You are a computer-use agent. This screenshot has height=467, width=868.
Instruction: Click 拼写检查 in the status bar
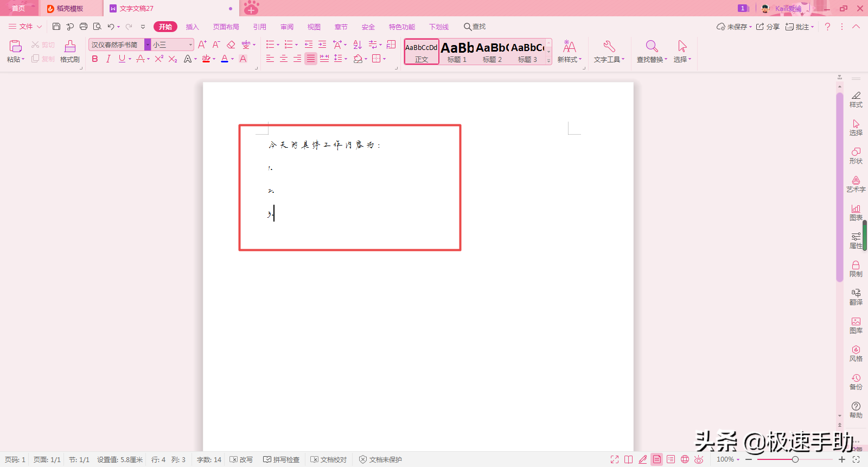coord(282,459)
